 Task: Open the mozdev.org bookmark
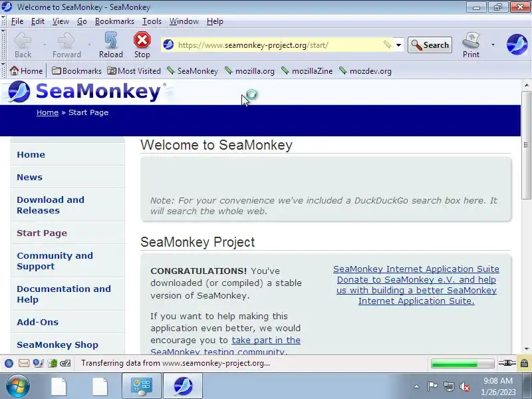(x=365, y=71)
